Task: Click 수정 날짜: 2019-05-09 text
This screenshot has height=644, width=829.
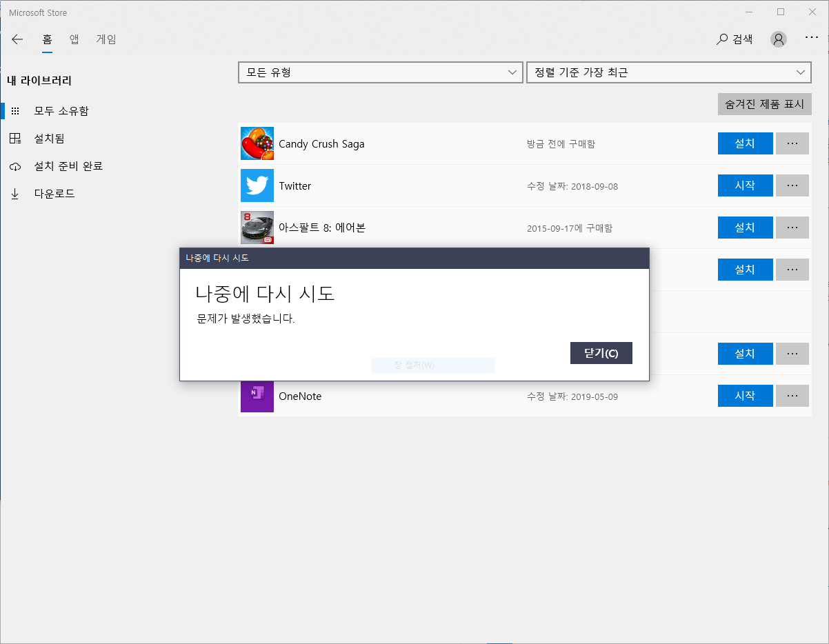Action: click(572, 396)
